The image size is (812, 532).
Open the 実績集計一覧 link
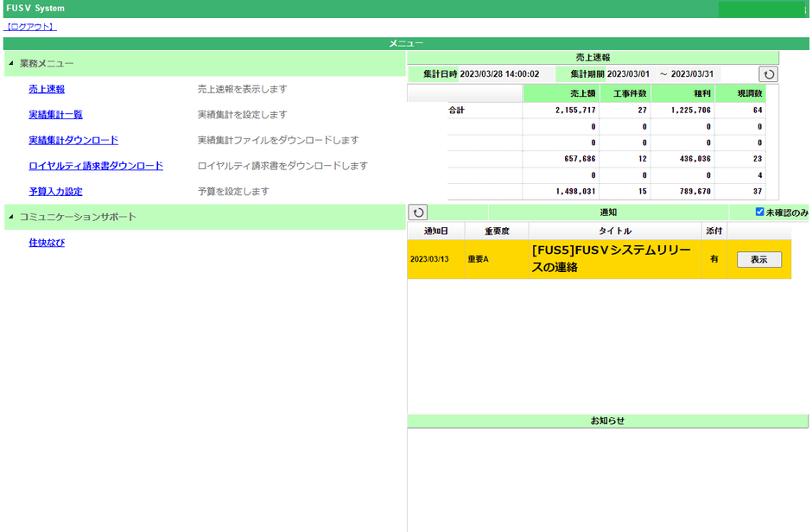(x=55, y=115)
